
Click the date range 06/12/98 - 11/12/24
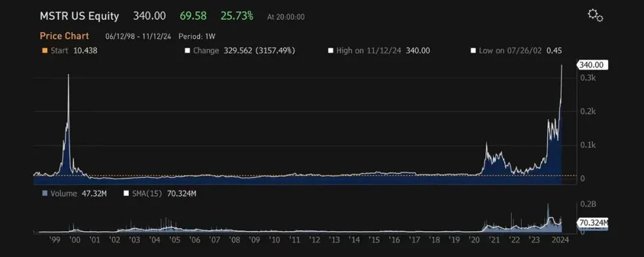pos(138,37)
